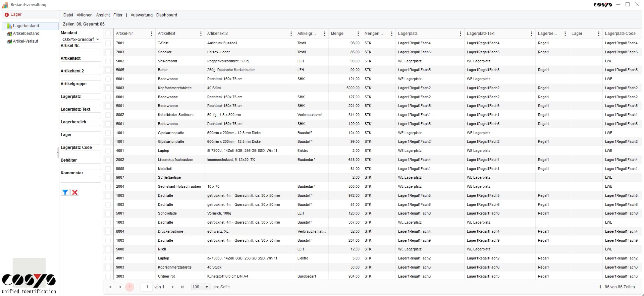644x296 pixels.
Task: Tick the checkbox for 9008 Metallteil
Action: (x=108, y=169)
